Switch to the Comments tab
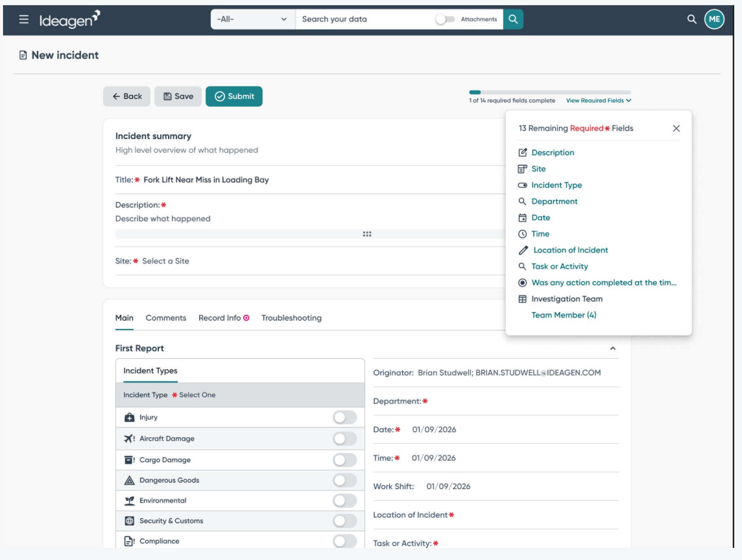 click(x=166, y=318)
